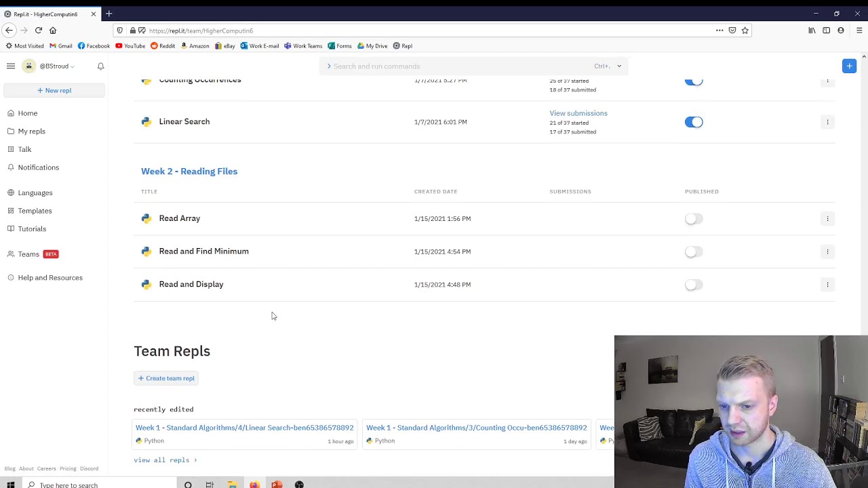Open Task View on the taskbar
This screenshot has height=488, width=868.
(x=210, y=485)
